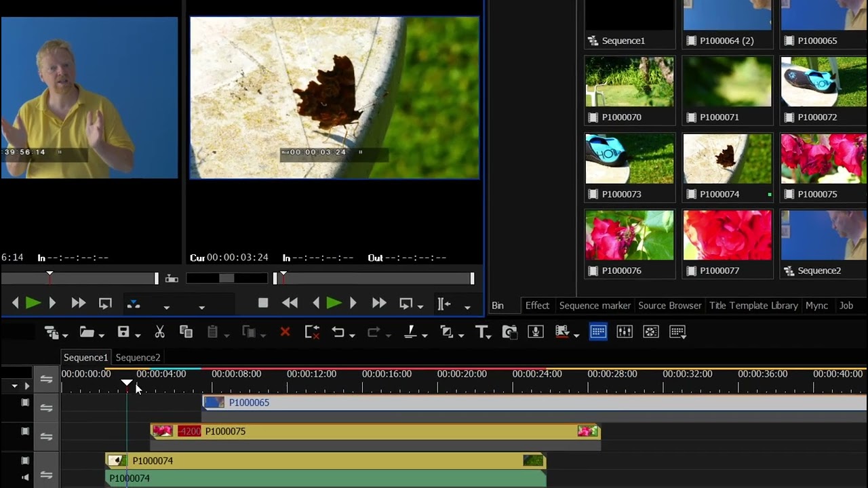This screenshot has width=868, height=488.
Task: Toggle the speaker mute on the audio track
Action: (x=25, y=477)
